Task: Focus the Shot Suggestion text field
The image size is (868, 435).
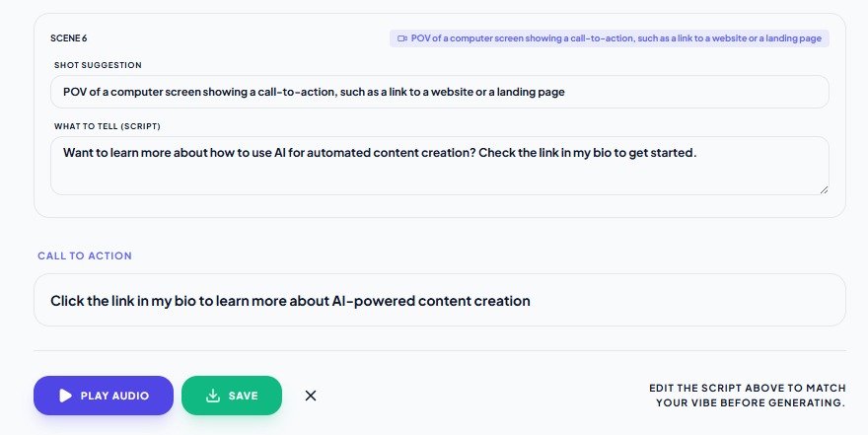Action: tap(439, 92)
